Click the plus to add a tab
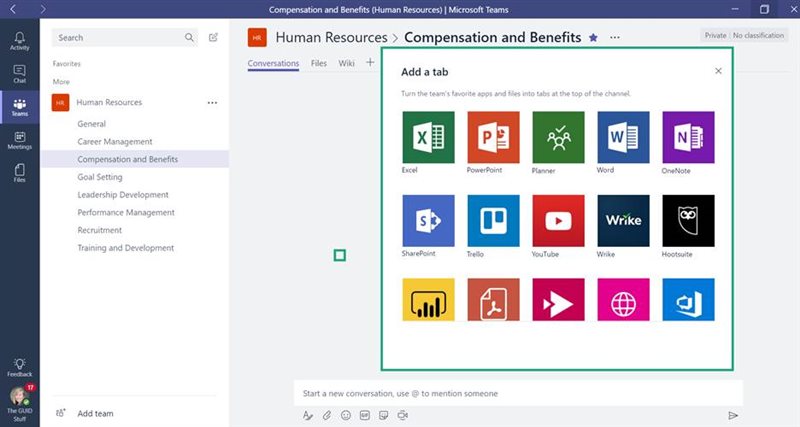Viewport: 800px width, 427px height. (x=370, y=62)
